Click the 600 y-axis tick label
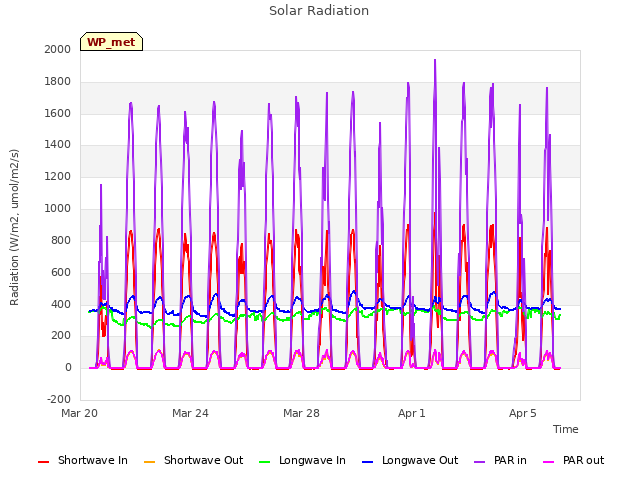The height and width of the screenshot is (480, 640). [x=61, y=273]
